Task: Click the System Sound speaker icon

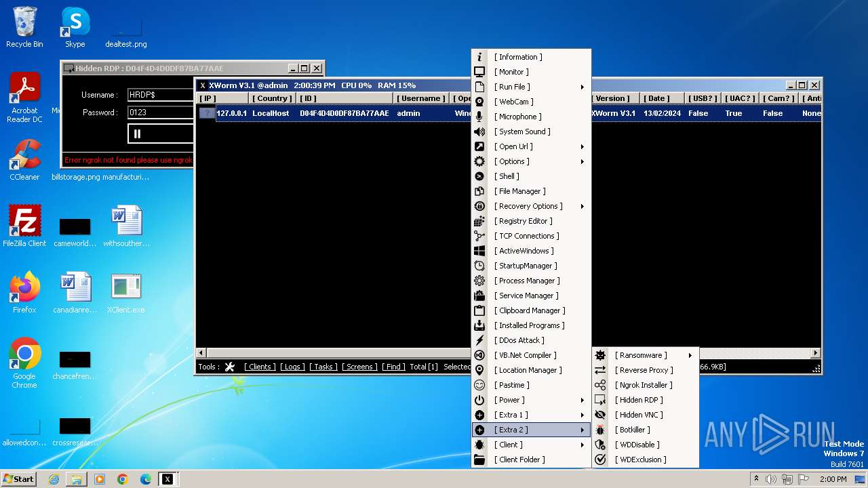Action: (x=479, y=131)
